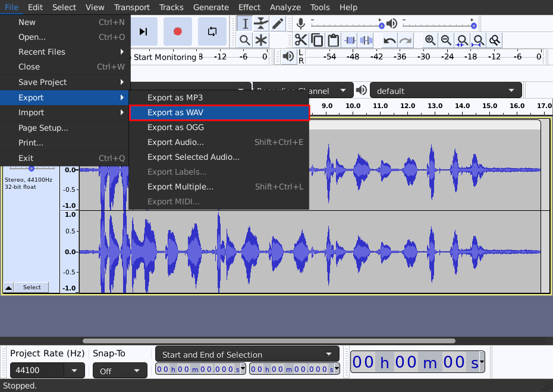The width and height of the screenshot is (553, 392).
Task: Expand the Save Project submenu
Action: click(x=65, y=82)
